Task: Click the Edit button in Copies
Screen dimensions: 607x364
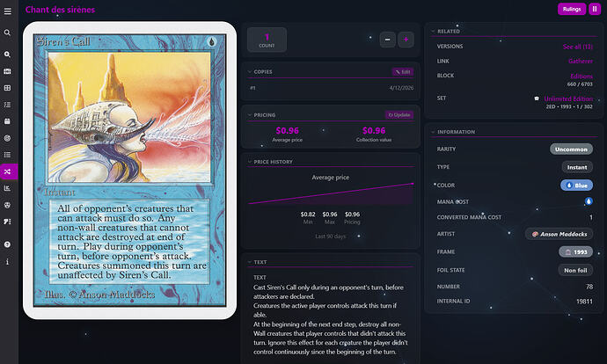Action: (403, 72)
